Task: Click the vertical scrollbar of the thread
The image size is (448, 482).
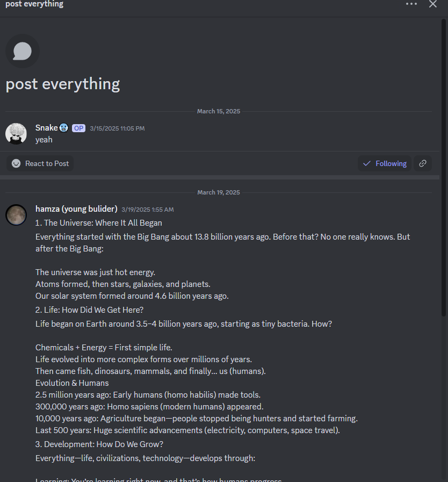Action: click(444, 161)
